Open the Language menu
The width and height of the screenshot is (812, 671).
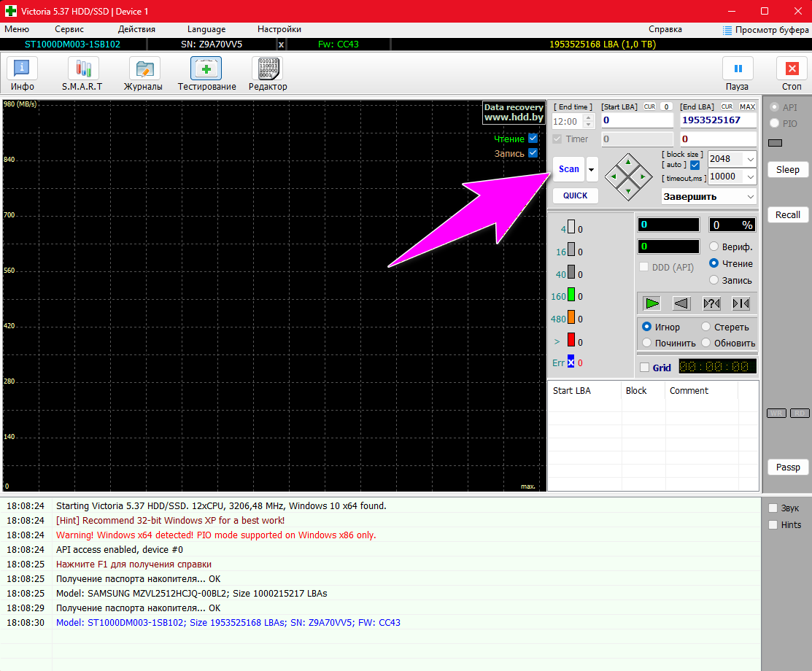click(206, 29)
